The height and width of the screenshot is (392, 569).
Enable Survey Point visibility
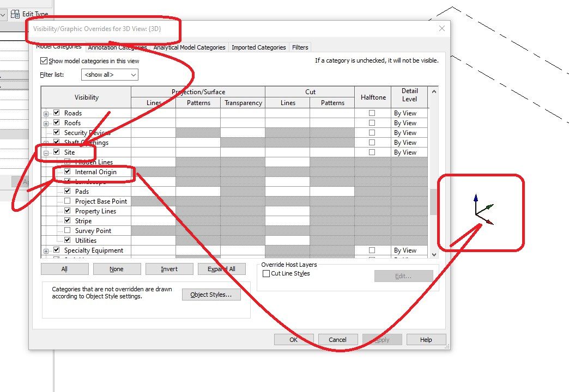coord(66,230)
